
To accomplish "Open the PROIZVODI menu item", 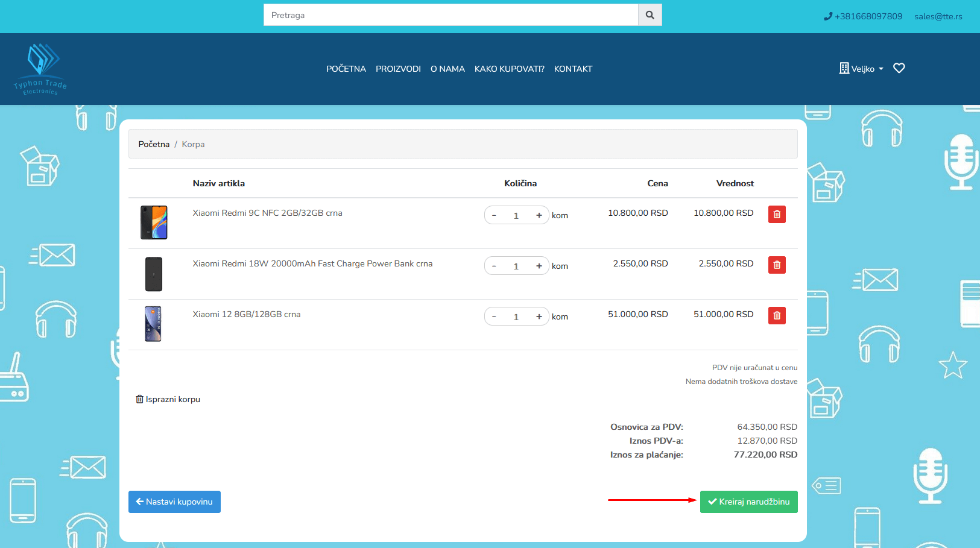I will coord(398,69).
